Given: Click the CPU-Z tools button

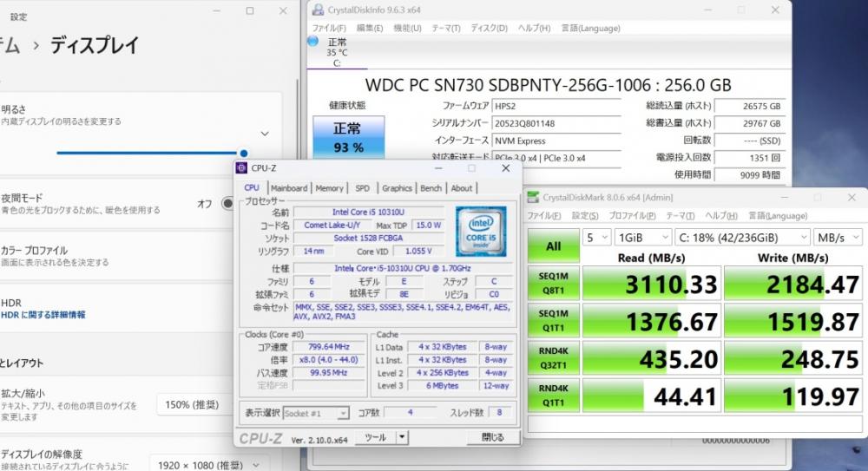Looking at the screenshot, I should 376,437.
